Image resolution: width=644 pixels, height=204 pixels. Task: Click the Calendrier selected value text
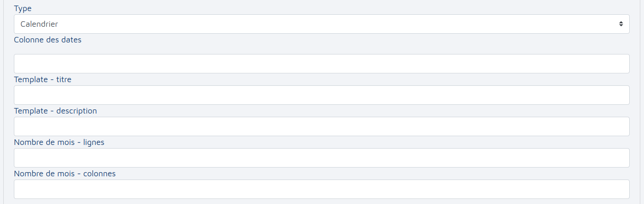click(39, 24)
